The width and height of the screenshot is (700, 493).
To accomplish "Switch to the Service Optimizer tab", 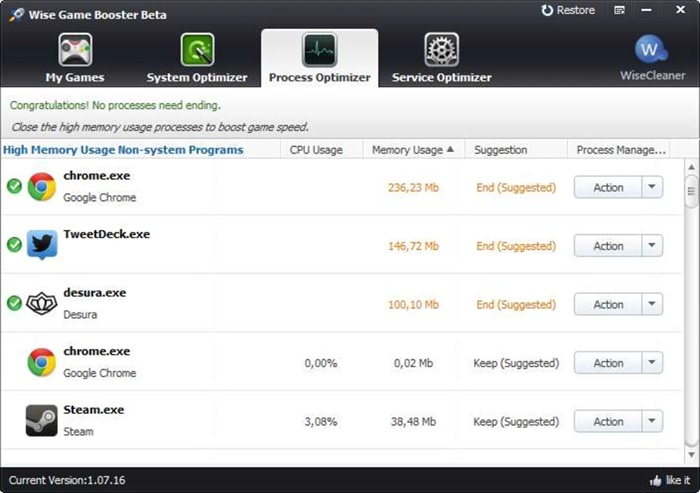I will (442, 58).
